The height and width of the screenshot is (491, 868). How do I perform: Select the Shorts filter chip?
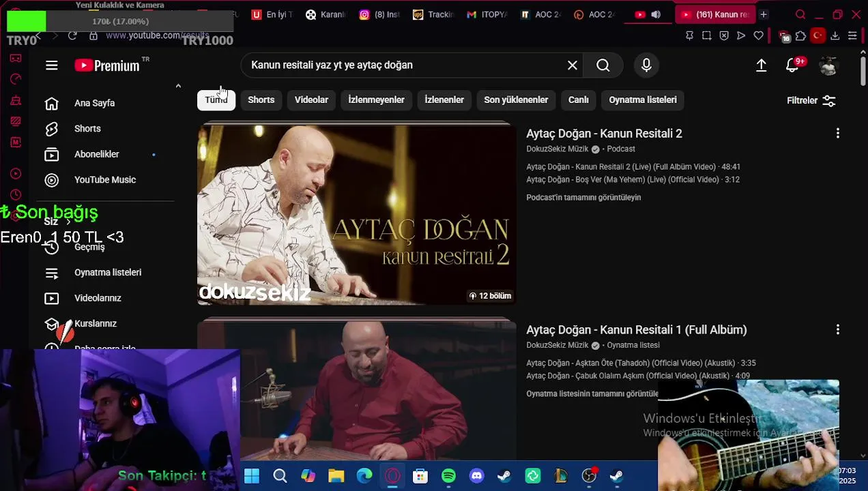[x=261, y=100]
